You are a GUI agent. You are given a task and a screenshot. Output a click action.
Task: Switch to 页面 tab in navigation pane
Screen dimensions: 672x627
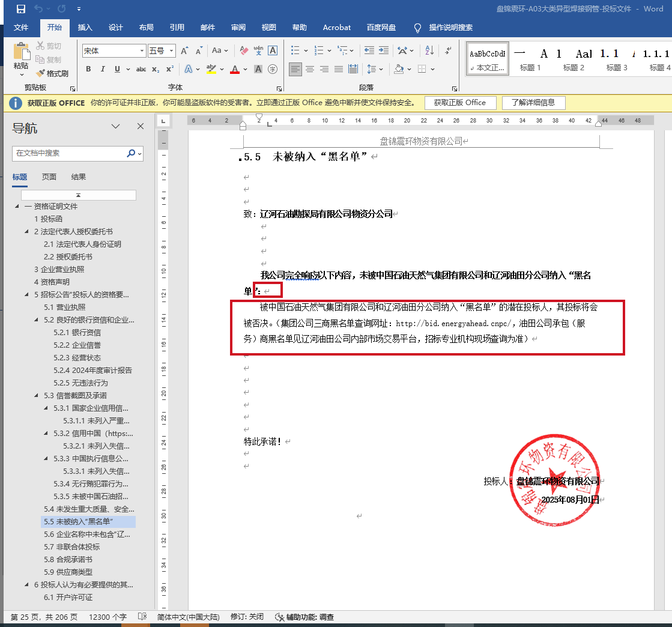[49, 177]
